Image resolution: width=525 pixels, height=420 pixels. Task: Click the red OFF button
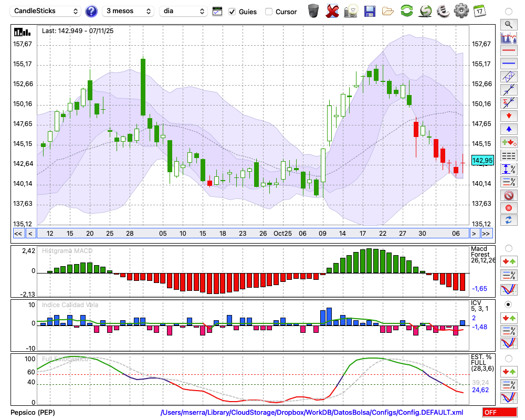499,412
